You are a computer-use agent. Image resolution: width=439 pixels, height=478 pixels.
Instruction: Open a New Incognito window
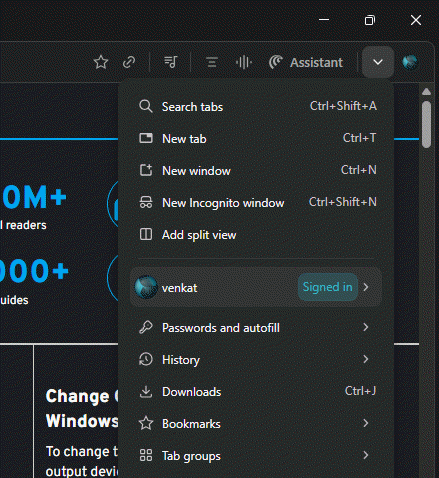256,203
